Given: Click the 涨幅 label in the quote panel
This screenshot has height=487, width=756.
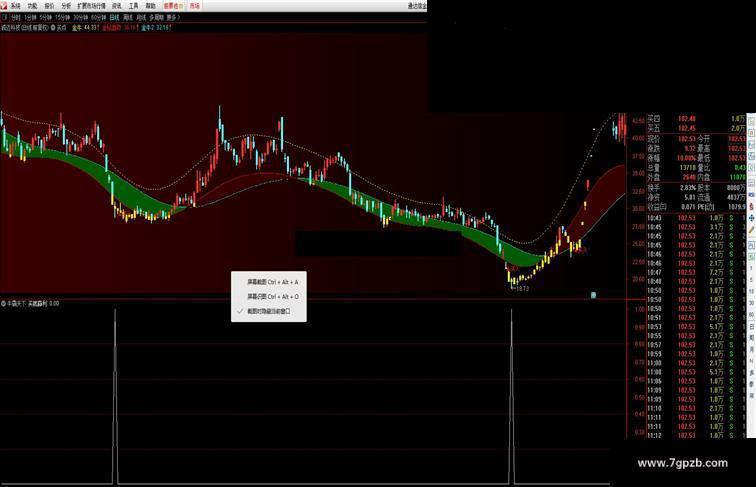Looking at the screenshot, I should pyautogui.click(x=654, y=158).
